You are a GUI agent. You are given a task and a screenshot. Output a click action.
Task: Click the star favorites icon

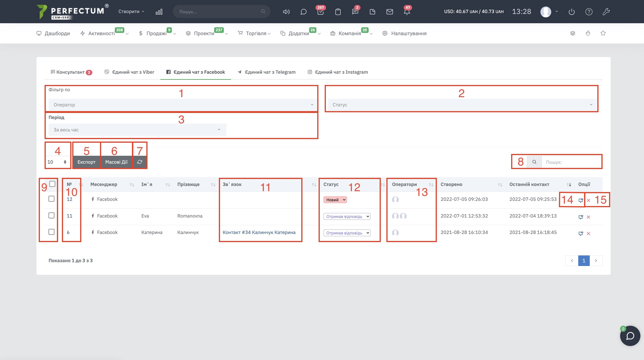pyautogui.click(x=603, y=33)
